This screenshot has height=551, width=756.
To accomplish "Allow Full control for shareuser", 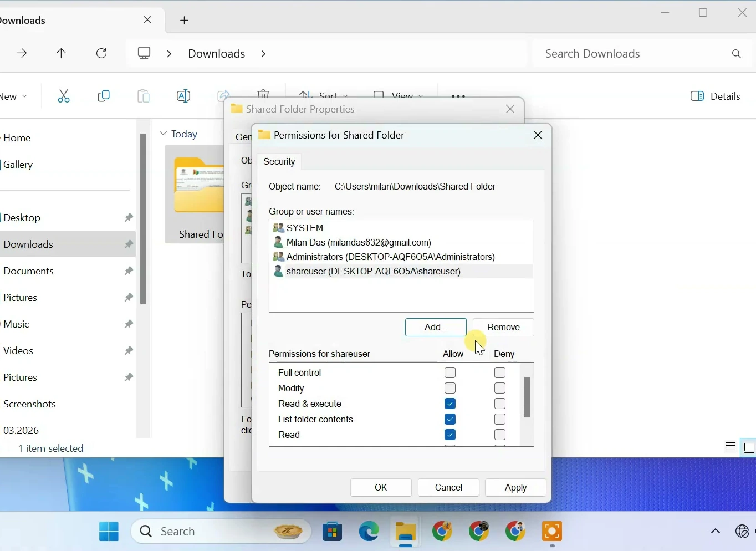I will pos(450,373).
